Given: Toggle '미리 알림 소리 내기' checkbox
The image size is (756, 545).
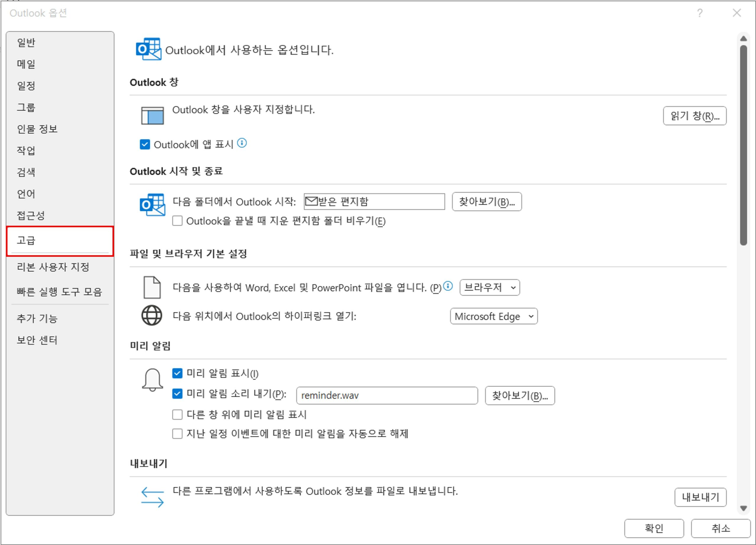Looking at the screenshot, I should tap(177, 394).
